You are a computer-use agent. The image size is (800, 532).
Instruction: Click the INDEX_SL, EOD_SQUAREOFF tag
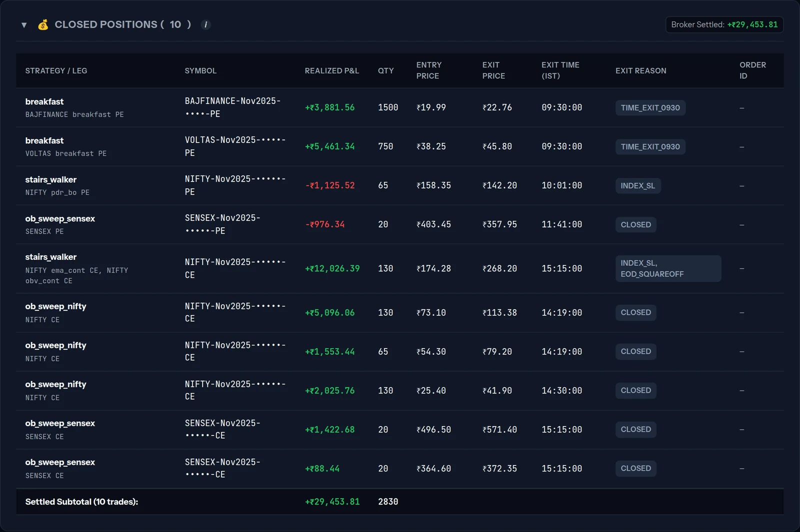point(668,268)
